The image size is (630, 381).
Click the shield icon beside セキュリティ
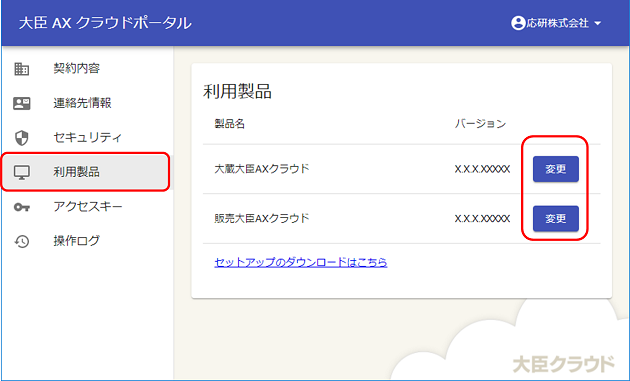[22, 138]
